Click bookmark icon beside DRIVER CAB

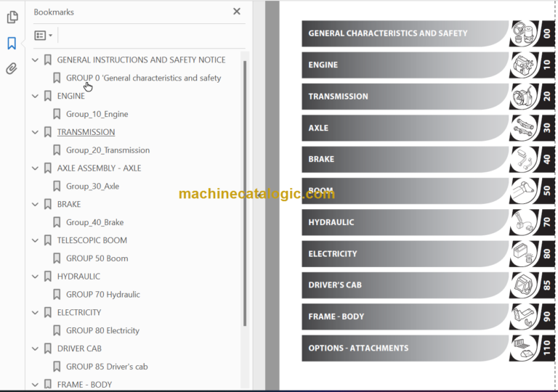click(x=48, y=348)
